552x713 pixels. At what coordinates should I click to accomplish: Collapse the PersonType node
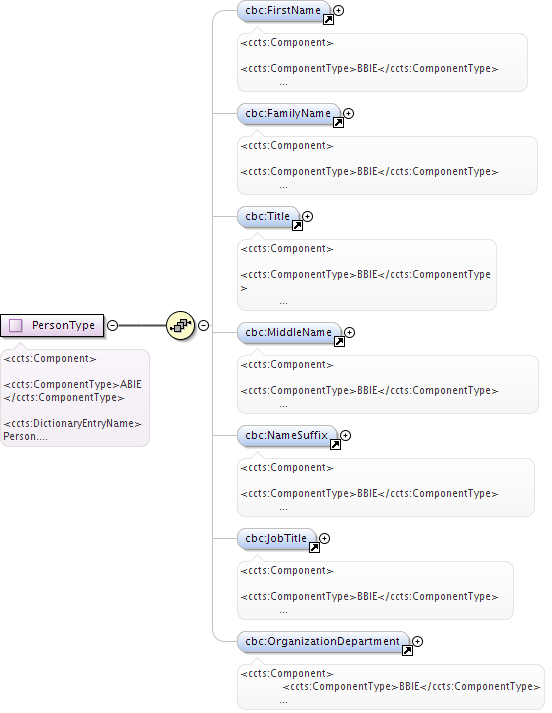[112, 326]
